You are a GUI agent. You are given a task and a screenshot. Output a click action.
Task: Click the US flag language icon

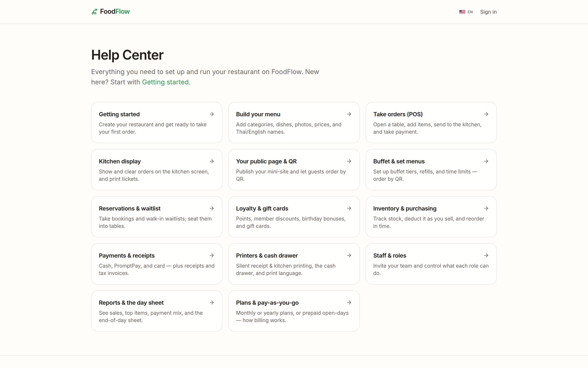pyautogui.click(x=462, y=12)
